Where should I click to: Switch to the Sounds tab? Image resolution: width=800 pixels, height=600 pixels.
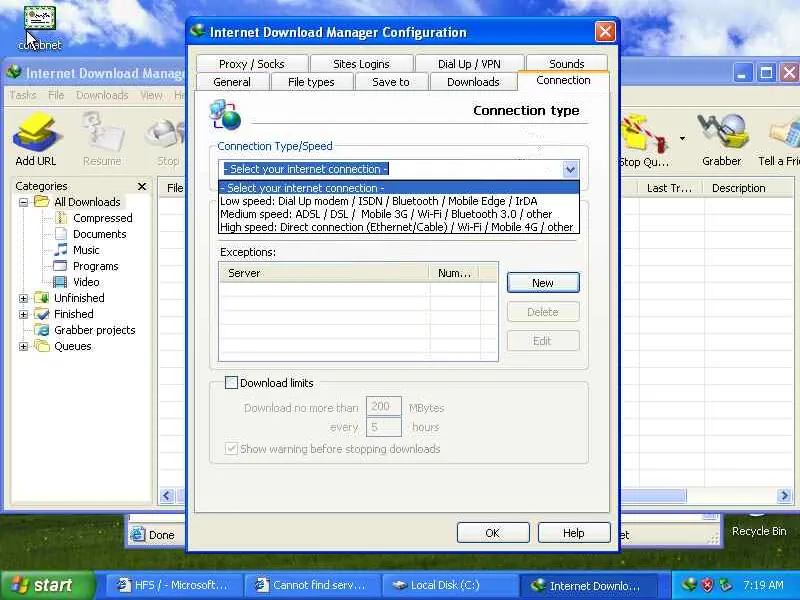pyautogui.click(x=566, y=63)
